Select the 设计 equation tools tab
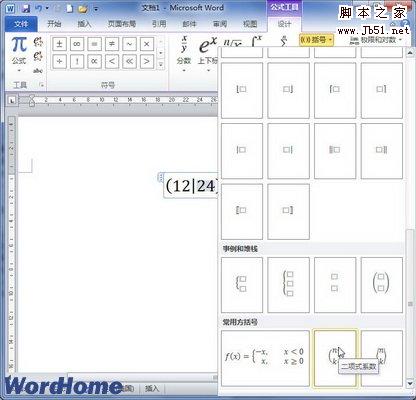The height and width of the screenshot is (400, 416). point(284,24)
